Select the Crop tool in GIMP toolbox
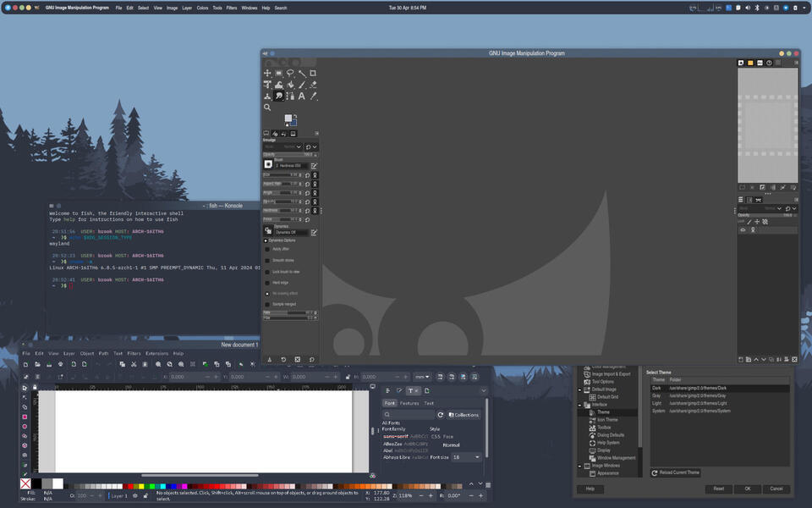Viewport: 812px width, 508px height. (x=313, y=73)
